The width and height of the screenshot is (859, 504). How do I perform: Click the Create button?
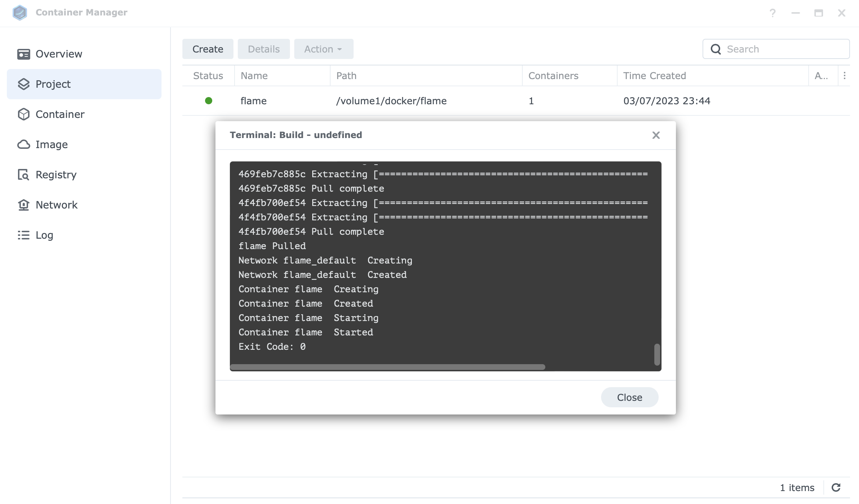tap(208, 49)
